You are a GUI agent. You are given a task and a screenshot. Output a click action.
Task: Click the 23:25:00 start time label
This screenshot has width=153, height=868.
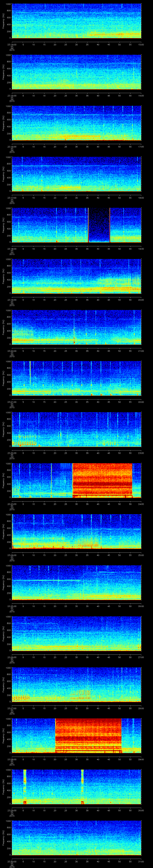tap(12, 606)
